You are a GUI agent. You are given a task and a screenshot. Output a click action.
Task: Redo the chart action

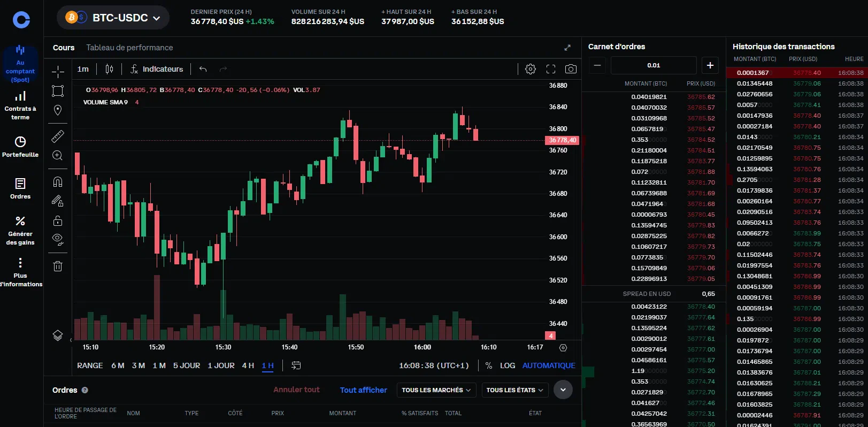[x=224, y=69]
